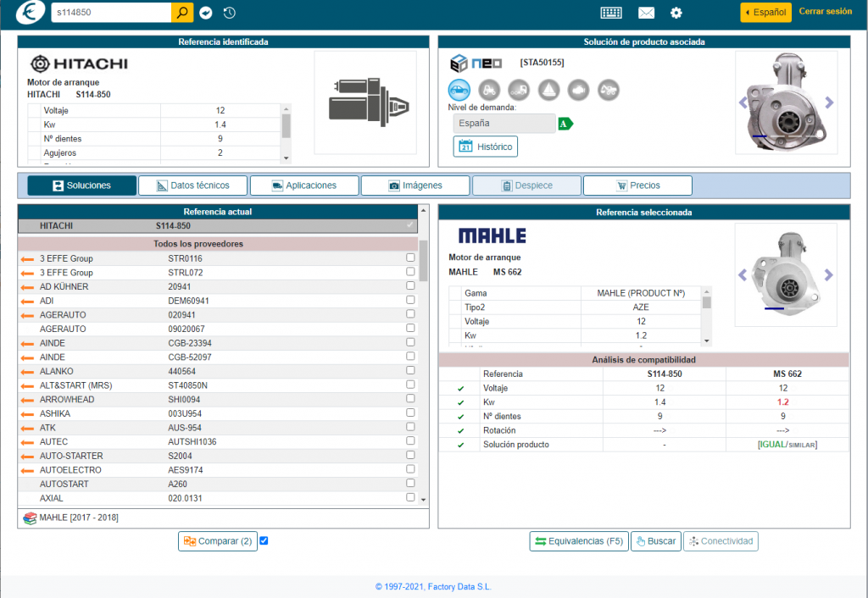The height and width of the screenshot is (598, 868).
Task: Open the Precios tab
Action: click(637, 185)
